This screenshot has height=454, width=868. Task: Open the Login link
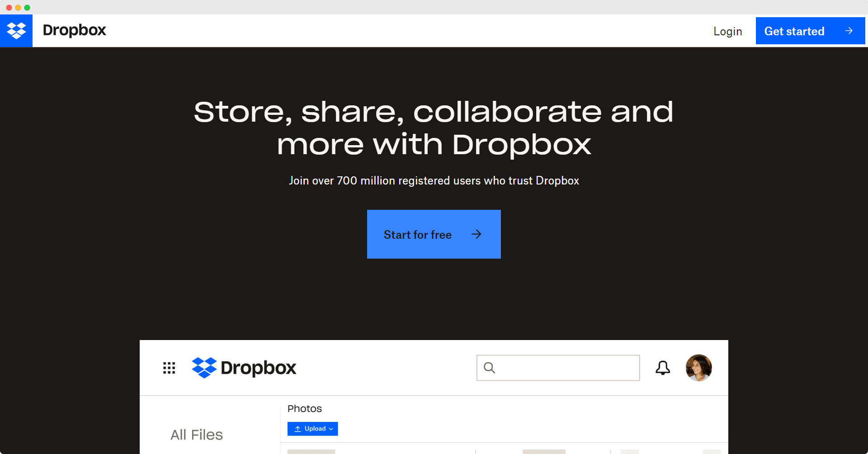(727, 31)
